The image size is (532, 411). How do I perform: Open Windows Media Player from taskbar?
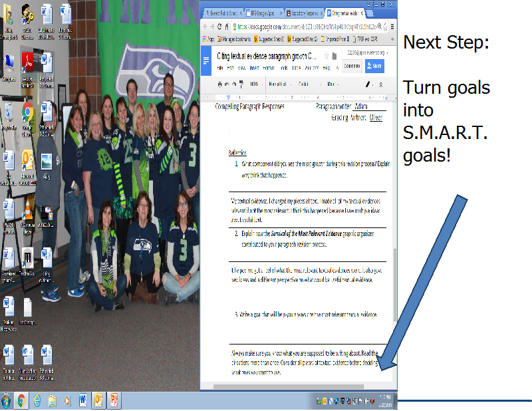(x=67, y=401)
